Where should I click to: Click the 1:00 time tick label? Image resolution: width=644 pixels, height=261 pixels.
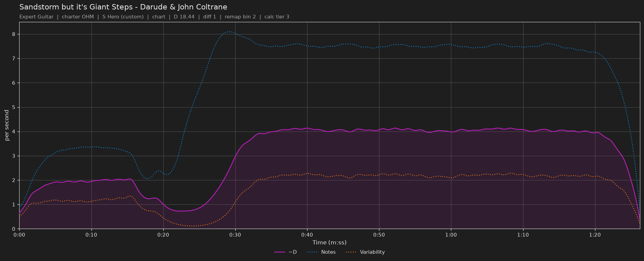tap(451, 235)
